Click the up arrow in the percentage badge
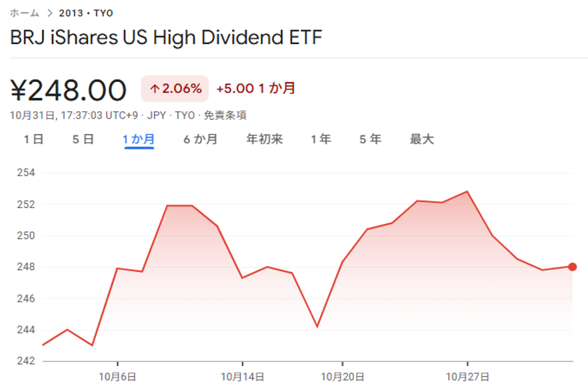588x392 pixels. [155, 89]
